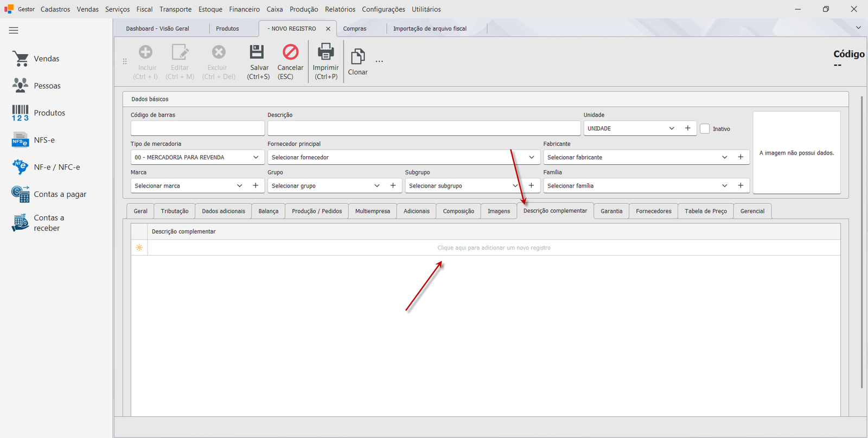Add new Grupo with plus icon
The height and width of the screenshot is (438, 868).
[393, 185]
